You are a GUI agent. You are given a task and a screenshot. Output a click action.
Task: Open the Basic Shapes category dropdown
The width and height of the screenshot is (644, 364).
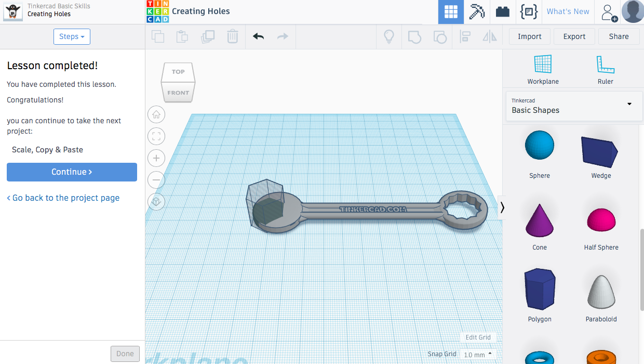point(573,106)
